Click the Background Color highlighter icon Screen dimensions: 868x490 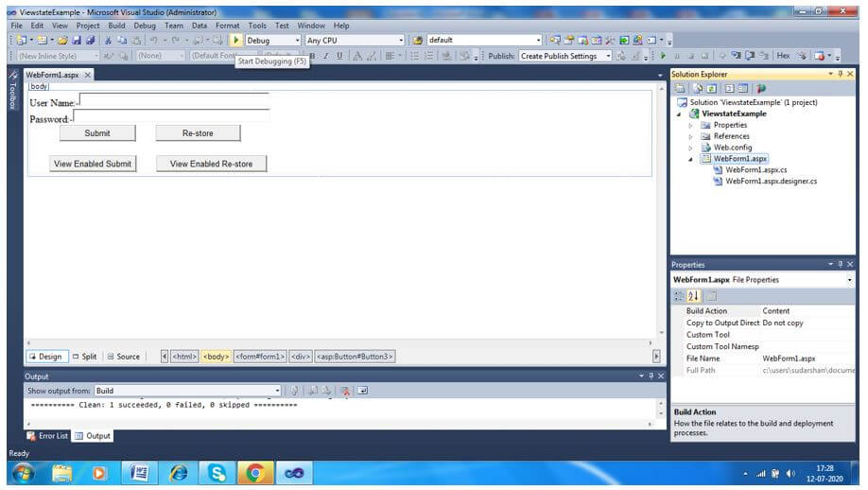372,56
